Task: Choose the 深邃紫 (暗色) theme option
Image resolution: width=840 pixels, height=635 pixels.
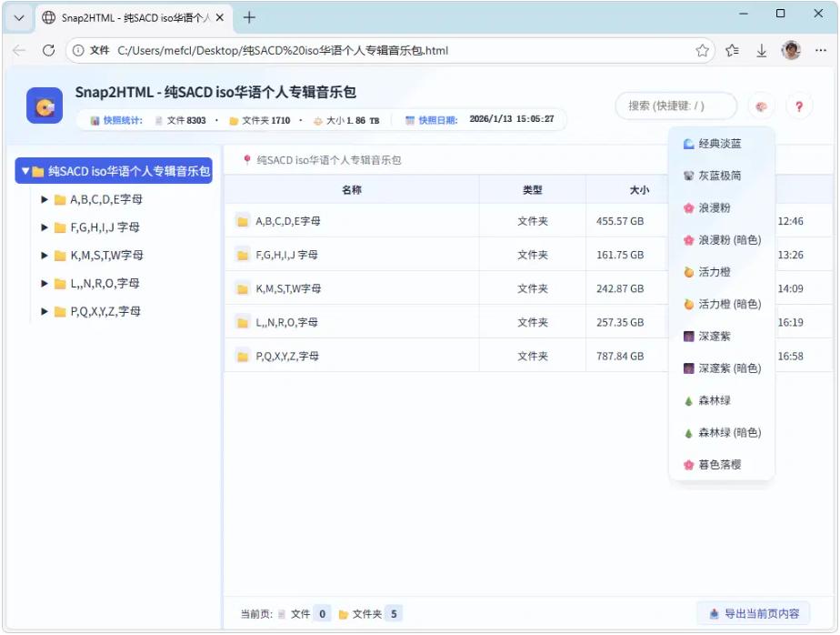Action: (x=729, y=368)
